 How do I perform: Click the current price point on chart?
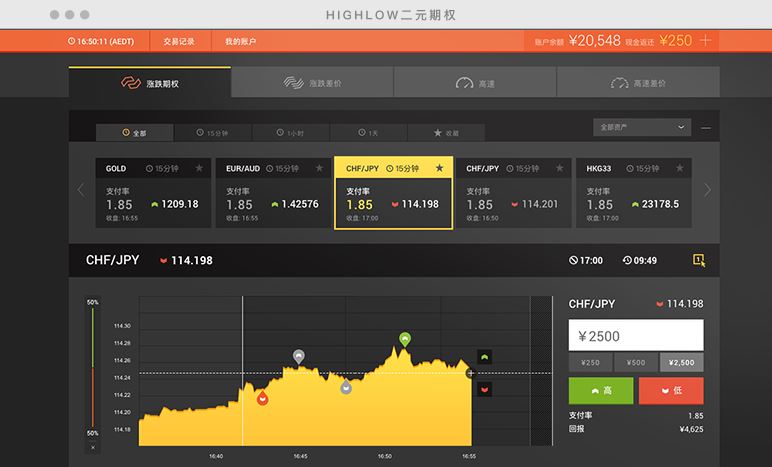[x=471, y=373]
